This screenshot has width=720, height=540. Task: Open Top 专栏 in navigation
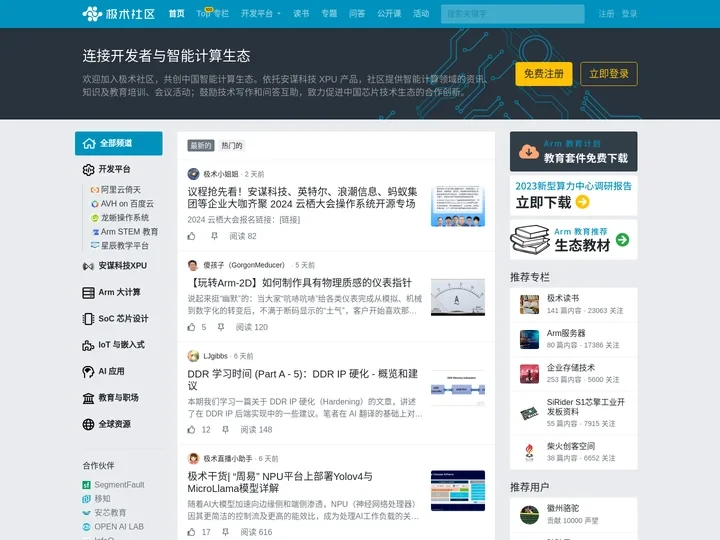213,14
